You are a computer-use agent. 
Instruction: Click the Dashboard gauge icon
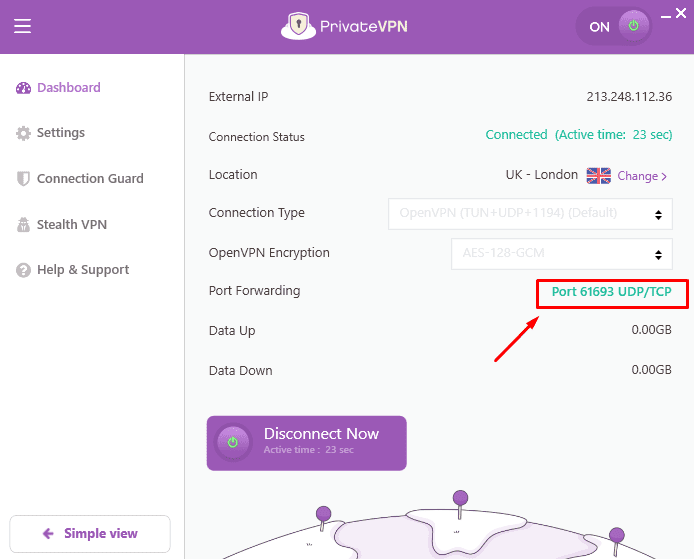click(23, 88)
